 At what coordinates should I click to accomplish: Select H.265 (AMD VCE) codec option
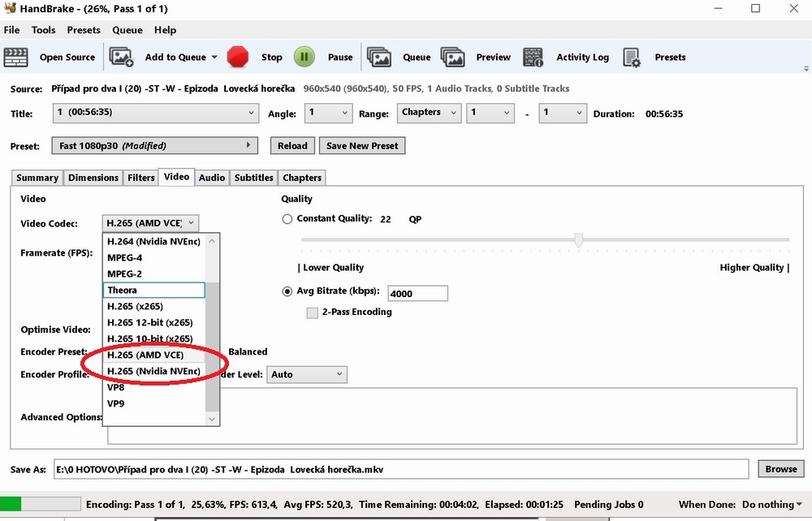click(153, 355)
